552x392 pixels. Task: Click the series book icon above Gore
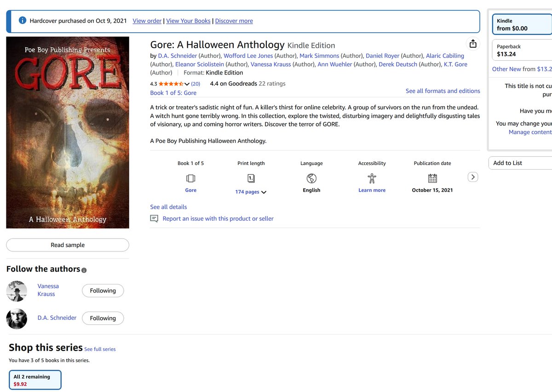[x=190, y=178]
